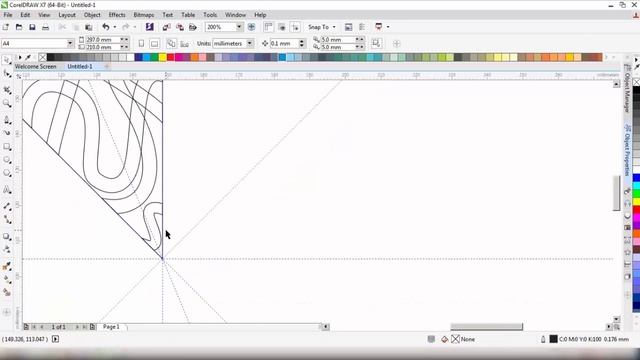Screen dimensions: 640x360
Task: Click the Quick customize plus at toolbox bottom
Action: [7, 313]
